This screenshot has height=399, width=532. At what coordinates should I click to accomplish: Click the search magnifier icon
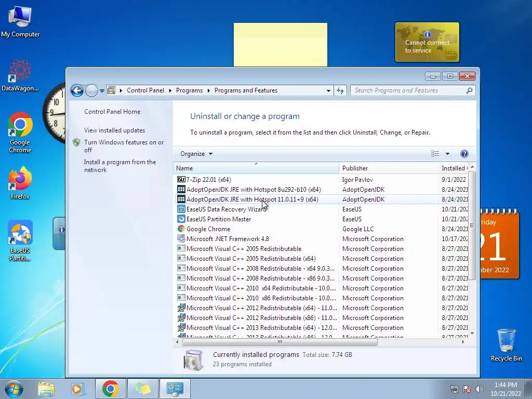[x=469, y=90]
